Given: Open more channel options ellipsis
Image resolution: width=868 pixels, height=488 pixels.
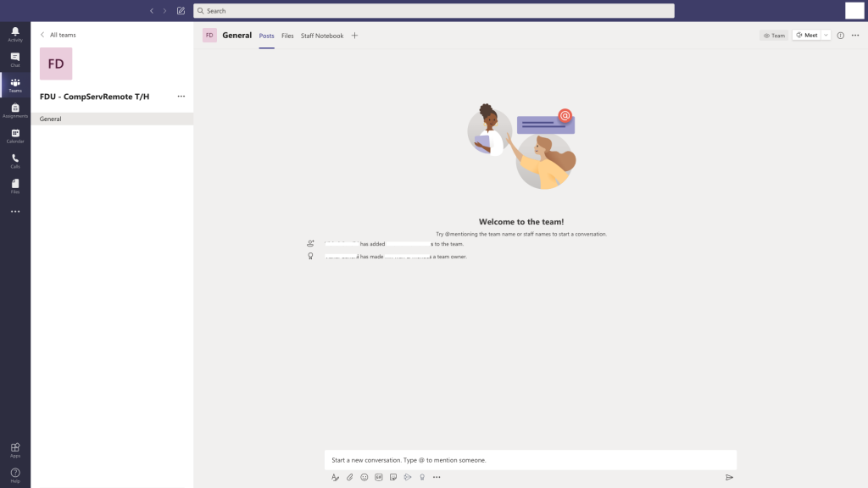Looking at the screenshot, I should pos(855,36).
